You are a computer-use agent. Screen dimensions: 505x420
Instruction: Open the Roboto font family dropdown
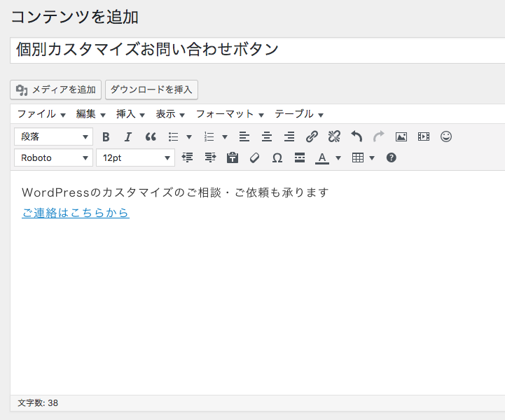coord(53,157)
